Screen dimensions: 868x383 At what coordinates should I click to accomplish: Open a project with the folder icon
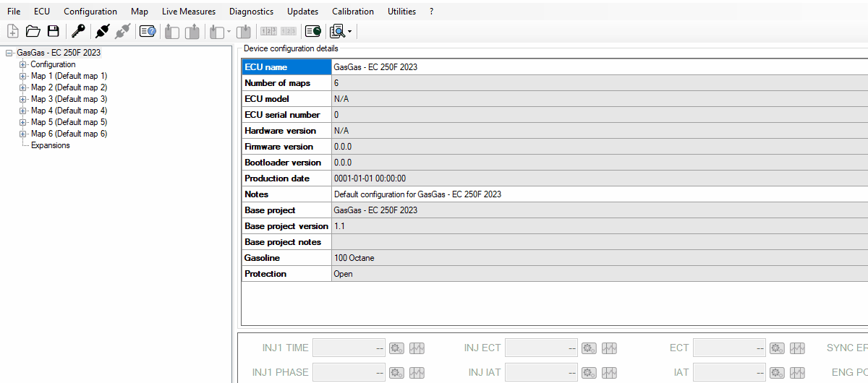click(x=33, y=31)
